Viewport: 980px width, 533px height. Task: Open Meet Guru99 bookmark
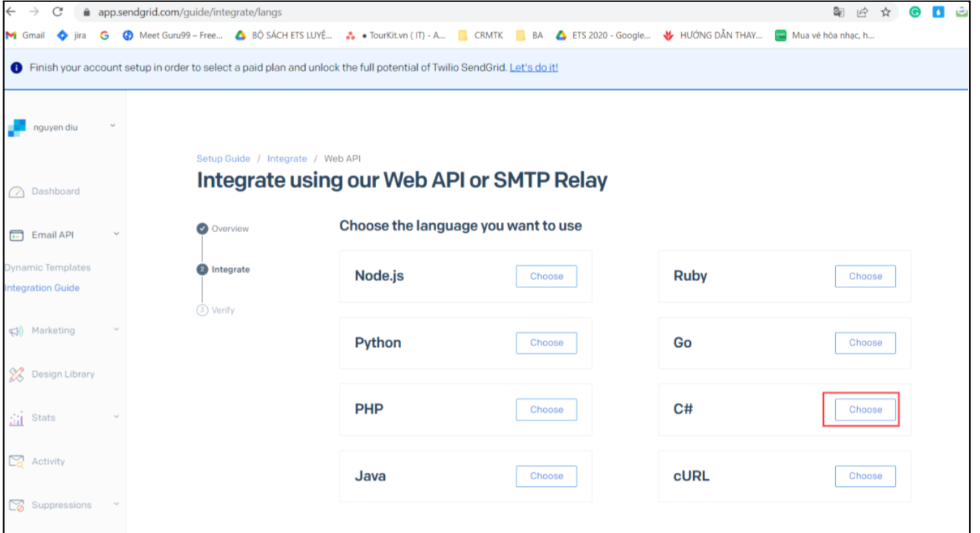point(173,36)
